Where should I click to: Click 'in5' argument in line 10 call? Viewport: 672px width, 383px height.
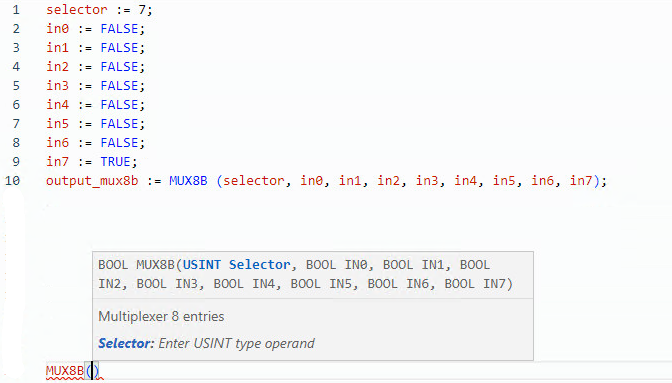tap(504, 181)
